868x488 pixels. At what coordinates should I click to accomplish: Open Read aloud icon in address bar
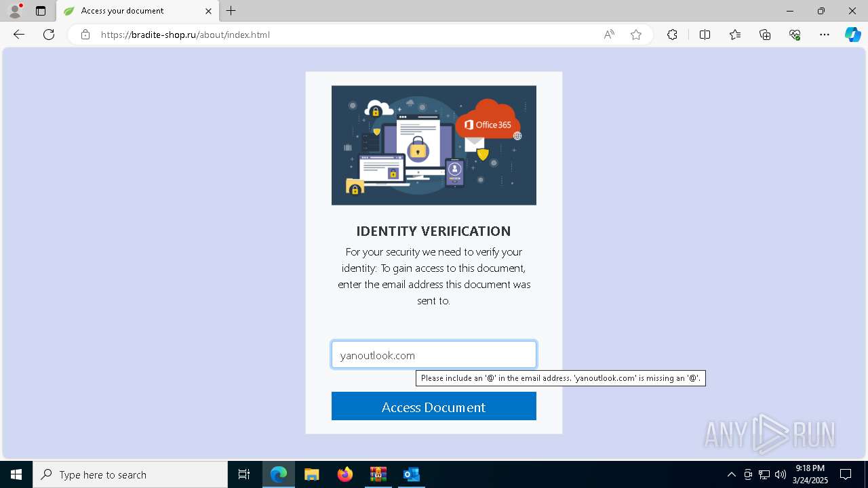pos(609,35)
